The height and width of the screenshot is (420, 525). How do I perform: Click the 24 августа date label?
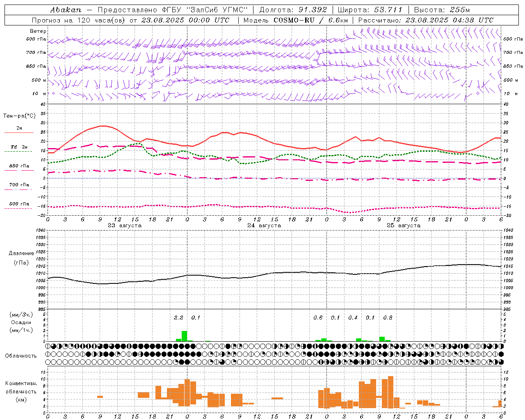tap(264, 226)
